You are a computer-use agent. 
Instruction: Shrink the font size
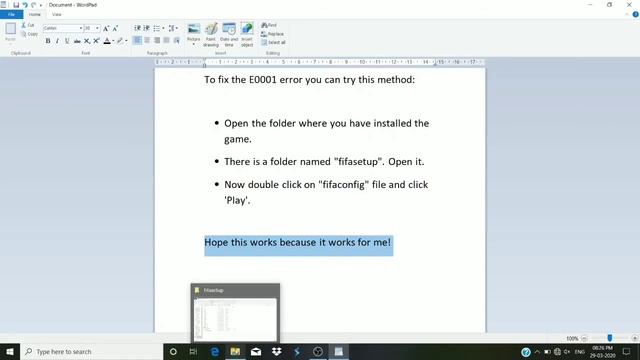click(115, 28)
